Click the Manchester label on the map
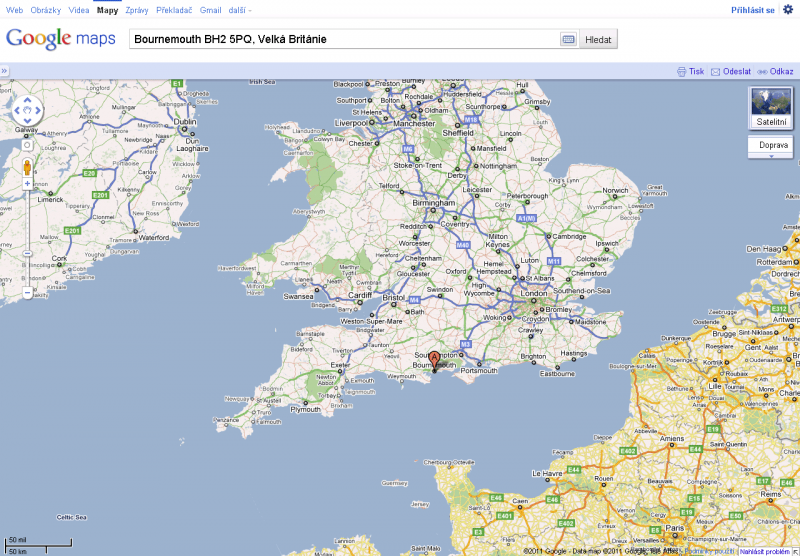This screenshot has width=800, height=556. [x=414, y=123]
